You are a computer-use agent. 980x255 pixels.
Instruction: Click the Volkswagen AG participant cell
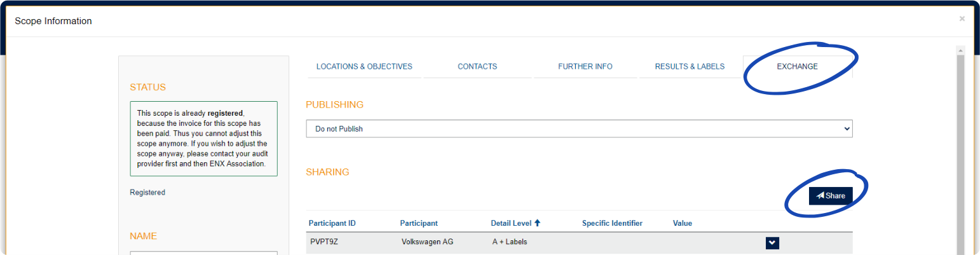point(428,242)
